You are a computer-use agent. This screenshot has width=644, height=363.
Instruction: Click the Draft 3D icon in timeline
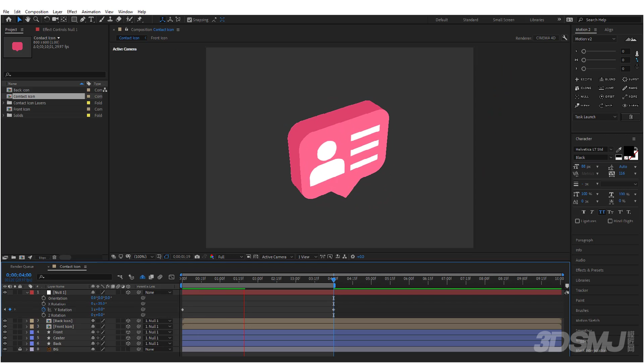(x=131, y=277)
